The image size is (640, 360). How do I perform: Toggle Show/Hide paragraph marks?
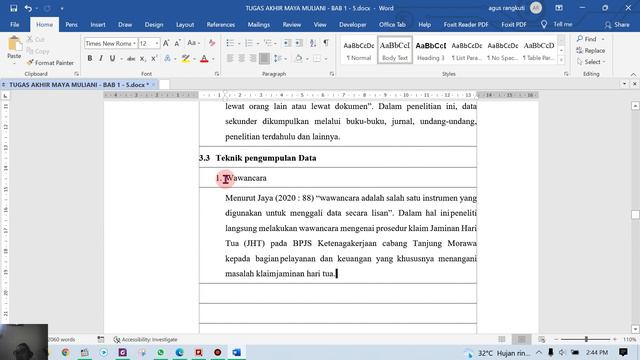coord(326,43)
